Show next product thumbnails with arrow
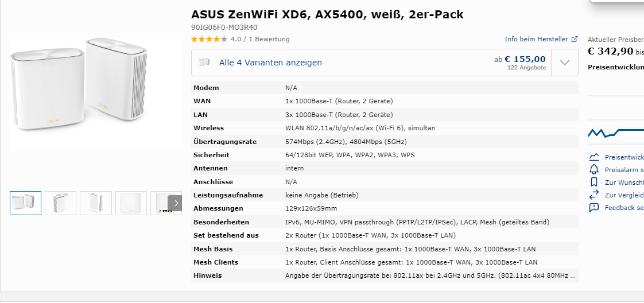Image resolution: width=644 pixels, height=303 pixels. (176, 203)
